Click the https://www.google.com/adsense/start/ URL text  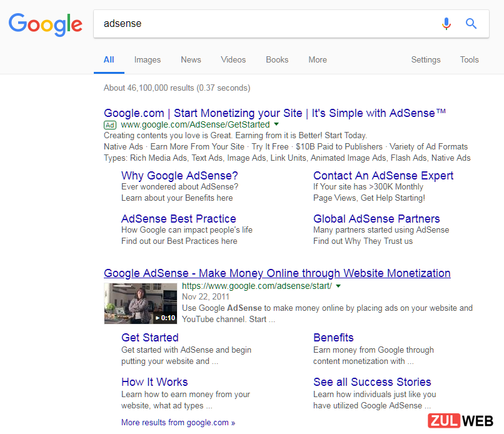coord(257,286)
